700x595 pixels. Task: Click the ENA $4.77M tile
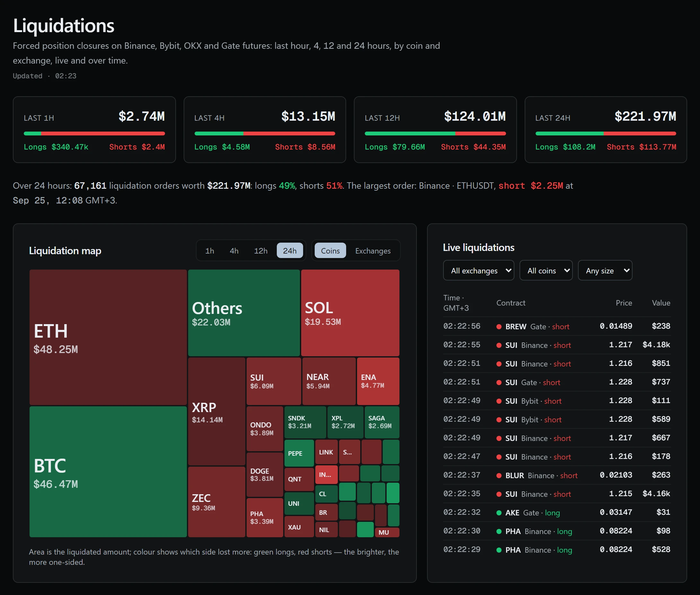[378, 381]
